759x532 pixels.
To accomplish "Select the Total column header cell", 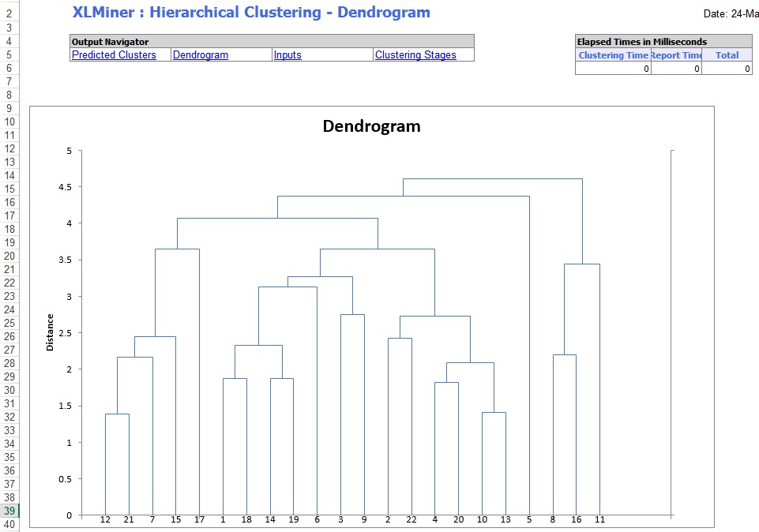I will pyautogui.click(x=727, y=55).
